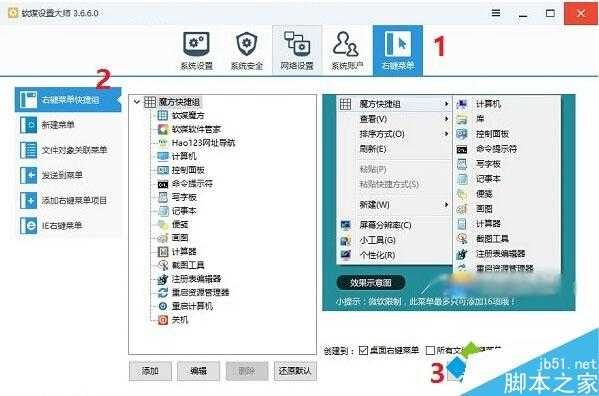
Task: Select 注册表编辑器 icon in the tree
Action: pyautogui.click(x=163, y=279)
